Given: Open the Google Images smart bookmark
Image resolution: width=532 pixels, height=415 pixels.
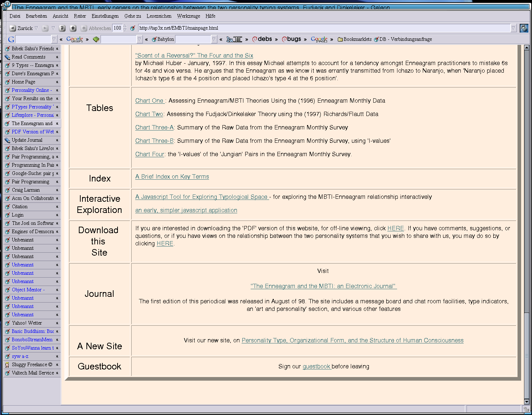Looking at the screenshot, I should pyautogui.click(x=319, y=39).
